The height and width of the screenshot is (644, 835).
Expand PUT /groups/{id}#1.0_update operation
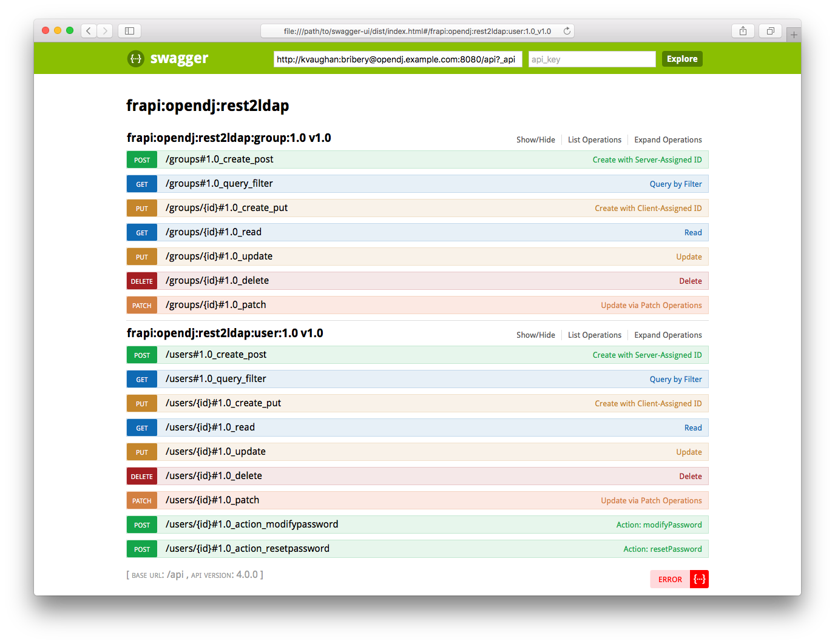click(417, 257)
